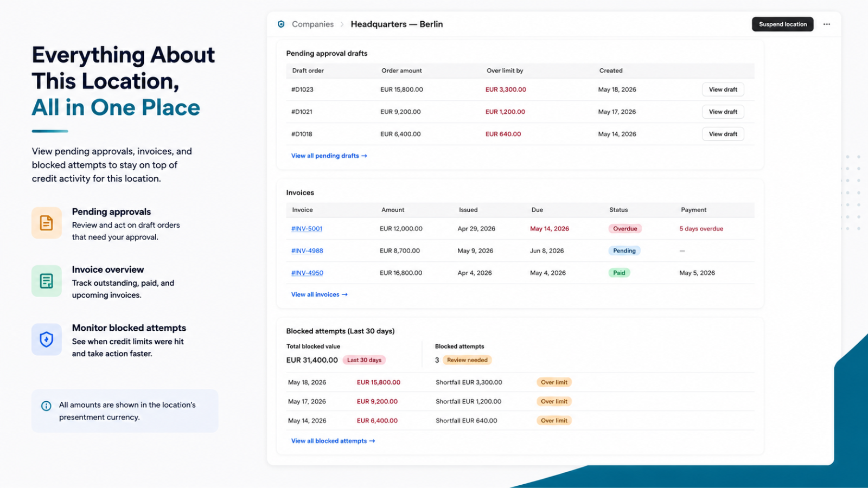Click the Status column header
The width and height of the screenshot is (868, 488).
coord(618,210)
